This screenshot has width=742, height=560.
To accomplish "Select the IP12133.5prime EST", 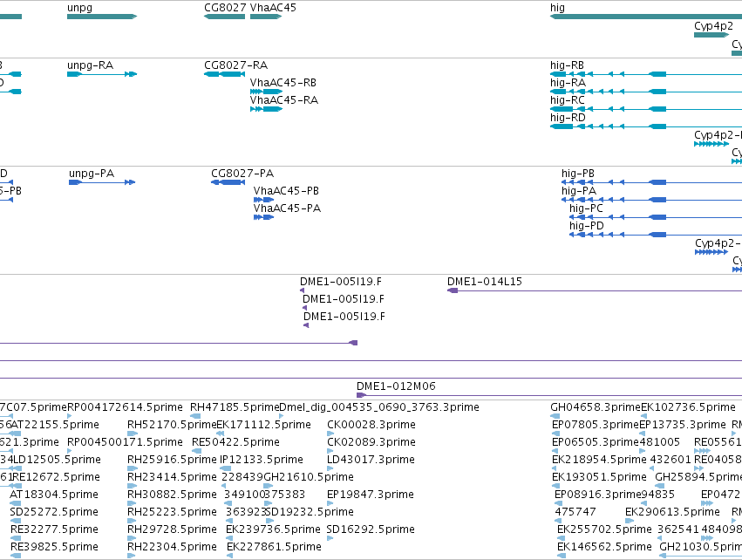I will (225, 468).
